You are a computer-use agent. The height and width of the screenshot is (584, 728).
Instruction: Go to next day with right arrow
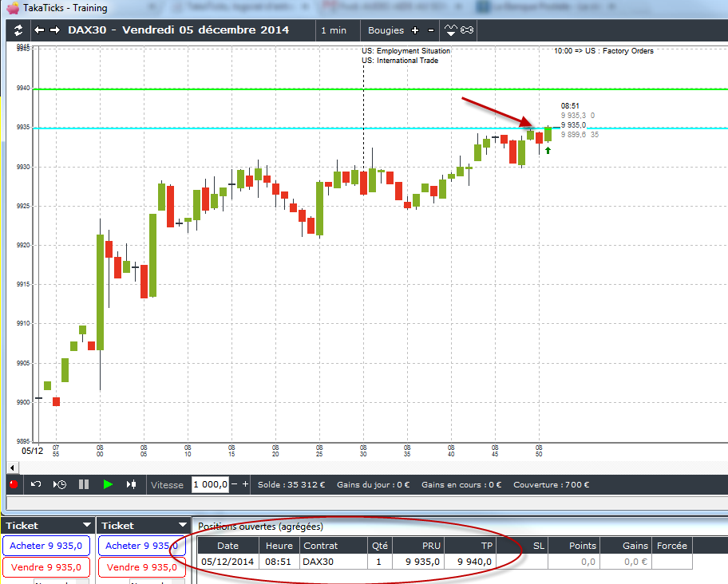click(55, 30)
